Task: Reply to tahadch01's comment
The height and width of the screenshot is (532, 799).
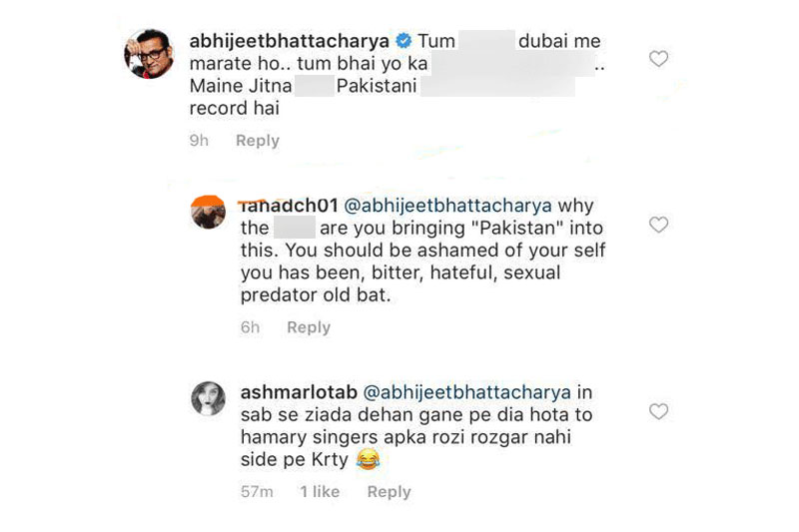Action: coord(308,327)
